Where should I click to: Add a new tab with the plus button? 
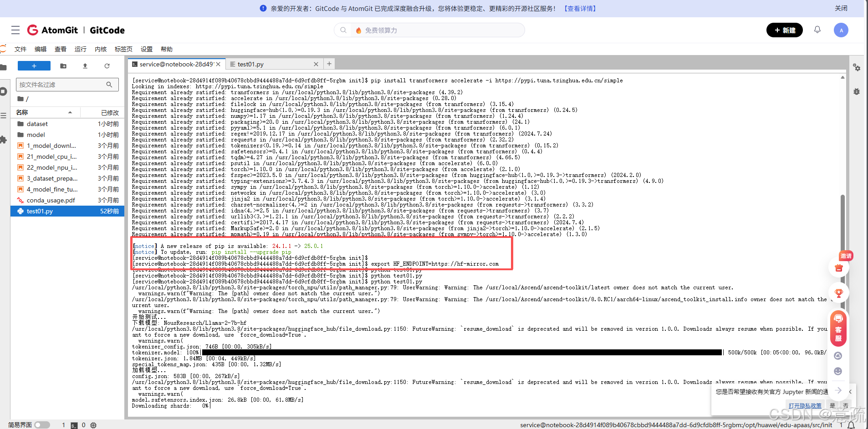click(x=329, y=64)
